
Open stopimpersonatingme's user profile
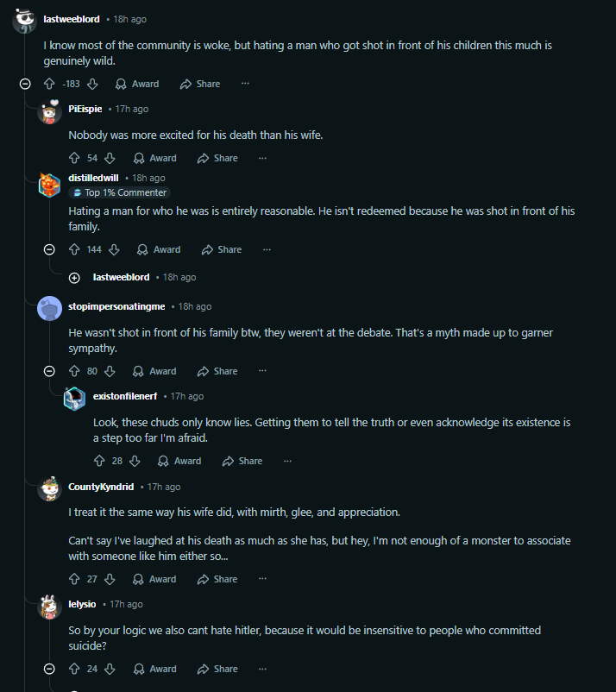pos(116,306)
